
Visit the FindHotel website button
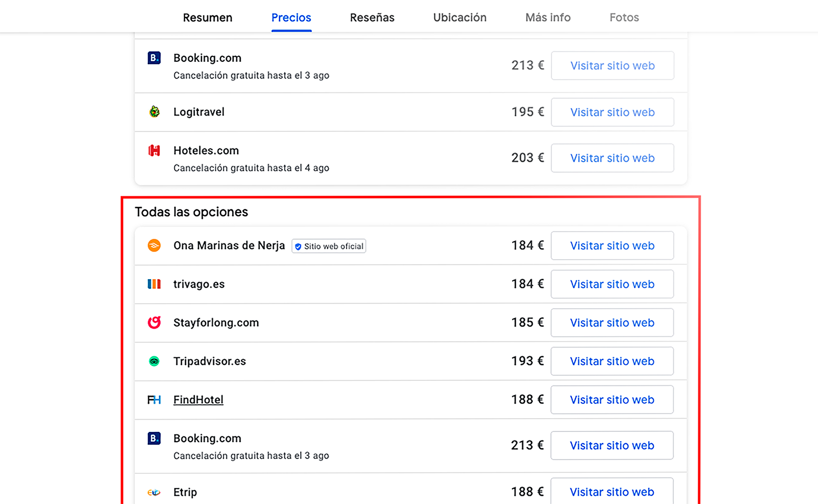(x=612, y=399)
